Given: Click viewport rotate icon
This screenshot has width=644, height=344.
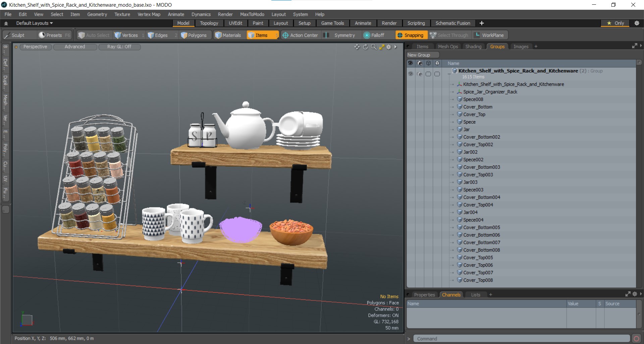Looking at the screenshot, I should click(x=365, y=47).
